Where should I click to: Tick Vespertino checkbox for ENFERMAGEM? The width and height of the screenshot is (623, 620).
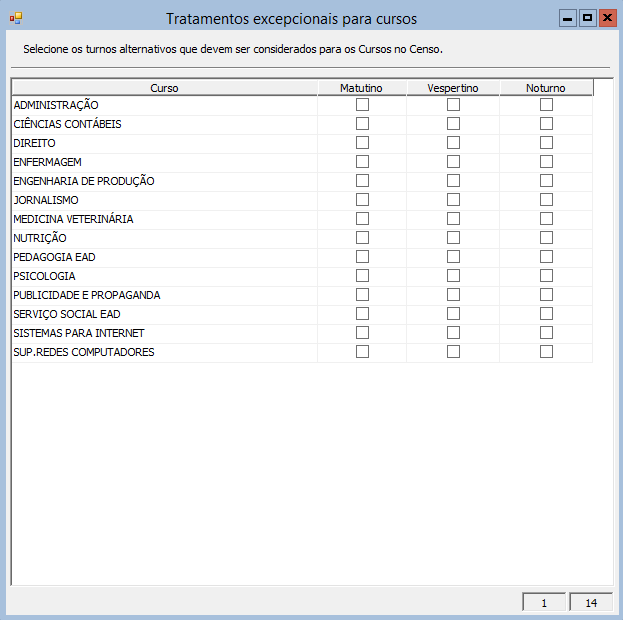(453, 162)
